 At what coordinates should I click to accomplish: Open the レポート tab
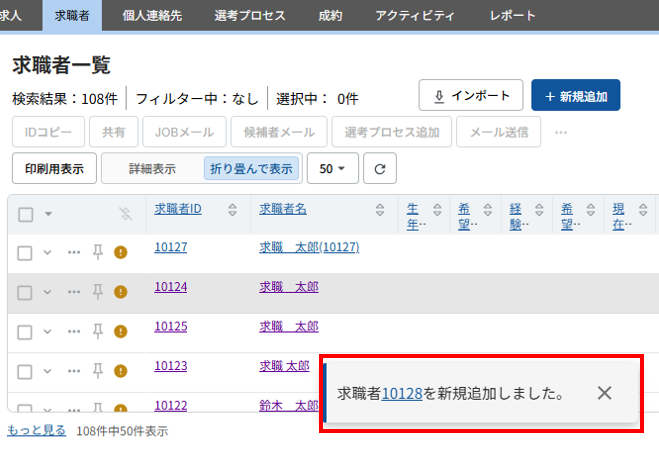512,15
